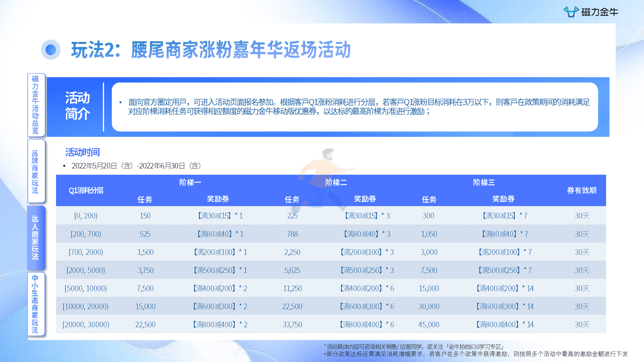Image resolution: width=644 pixels, height=362 pixels.
Task: Click the 阶梯三 task value 300
Action: point(428,216)
